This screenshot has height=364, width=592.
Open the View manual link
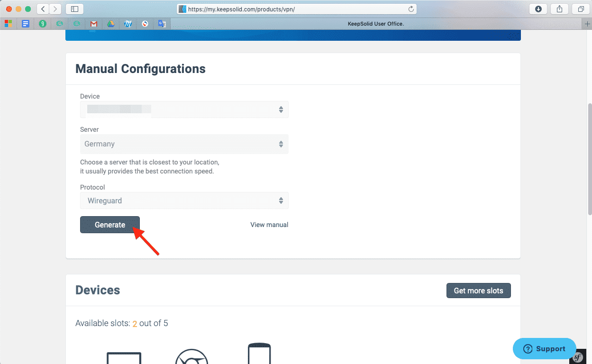click(269, 225)
